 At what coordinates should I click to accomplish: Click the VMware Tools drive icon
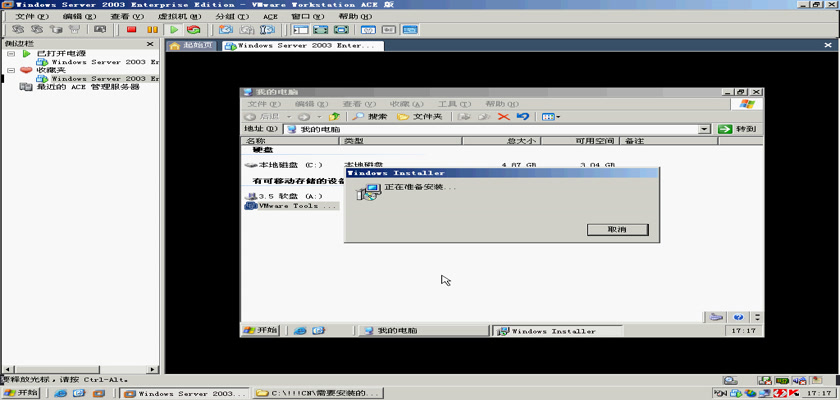(x=250, y=206)
